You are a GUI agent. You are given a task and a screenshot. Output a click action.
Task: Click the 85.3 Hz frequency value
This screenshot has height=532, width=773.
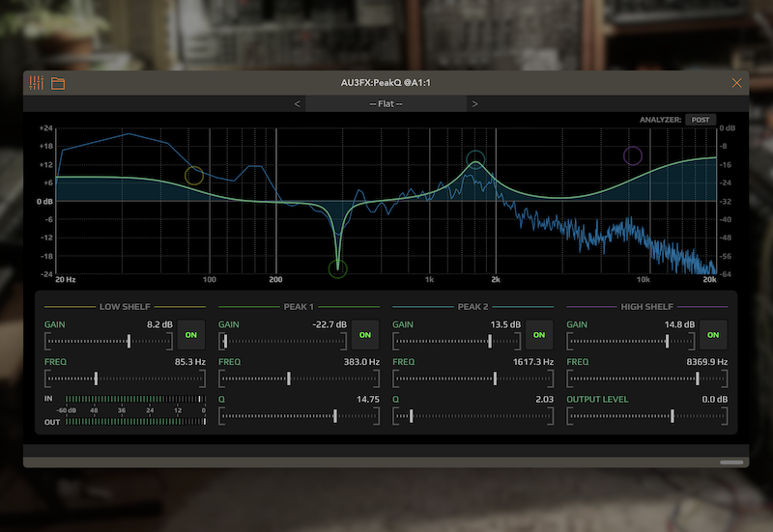tap(189, 362)
